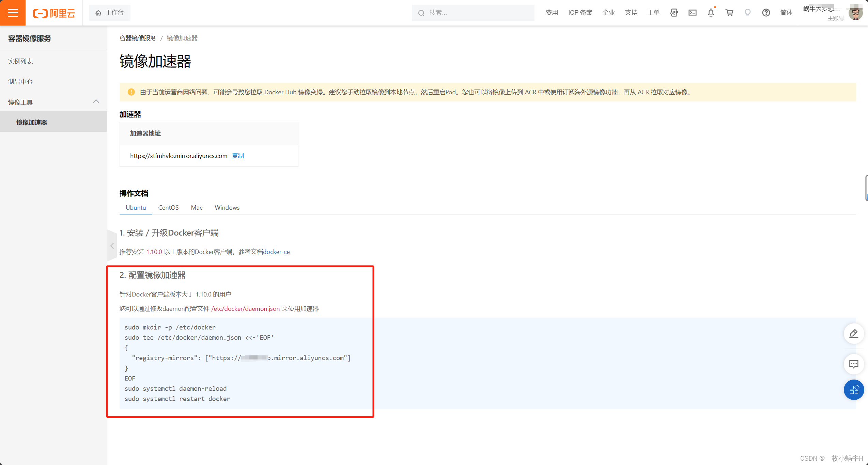This screenshot has width=868, height=465.
Task: Launch the Cloud Shell terminal icon
Action: click(x=692, y=13)
